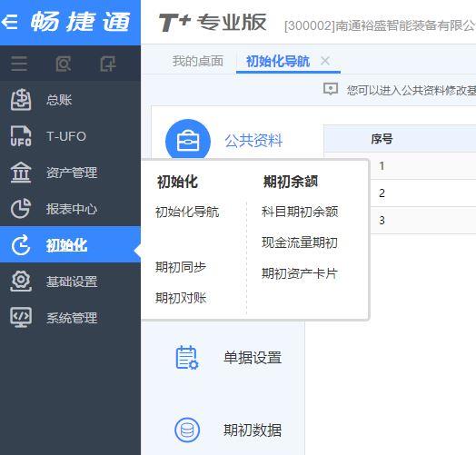Open 现金流量期初 from flyout menu
This screenshot has height=455, width=476.
300,242
